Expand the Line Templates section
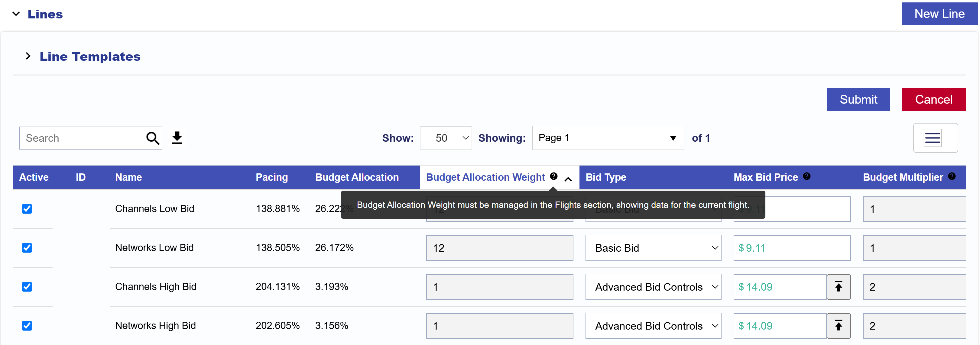Screen dimensions: 980x345 pos(28,56)
